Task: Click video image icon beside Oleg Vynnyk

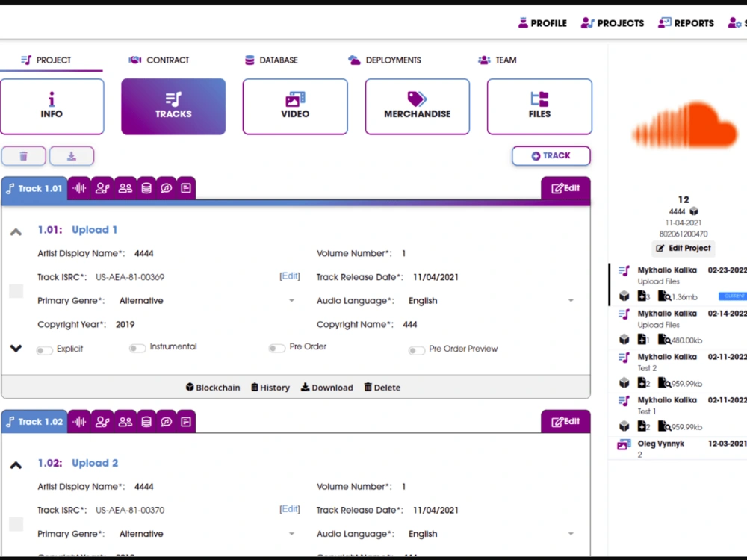Action: tap(624, 445)
